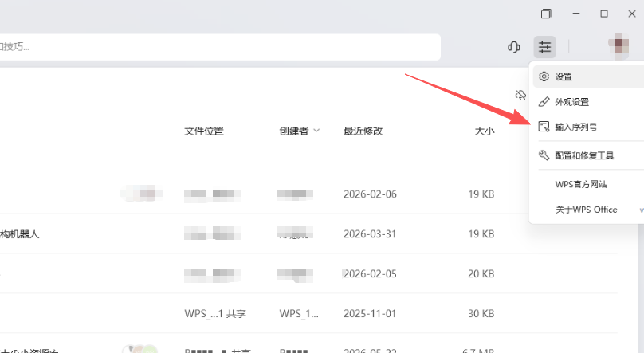Click the 20 KB size cell
The width and height of the screenshot is (644, 353).
(481, 274)
